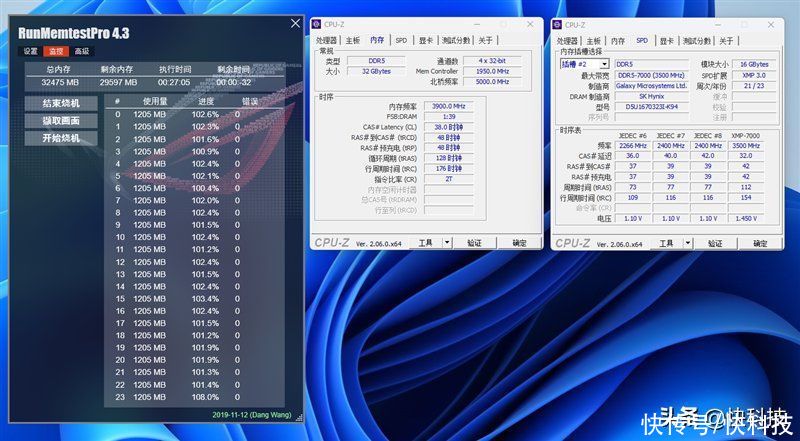Click channel count 4 x 32-bit
The height and width of the screenshot is (441, 800).
492,61
